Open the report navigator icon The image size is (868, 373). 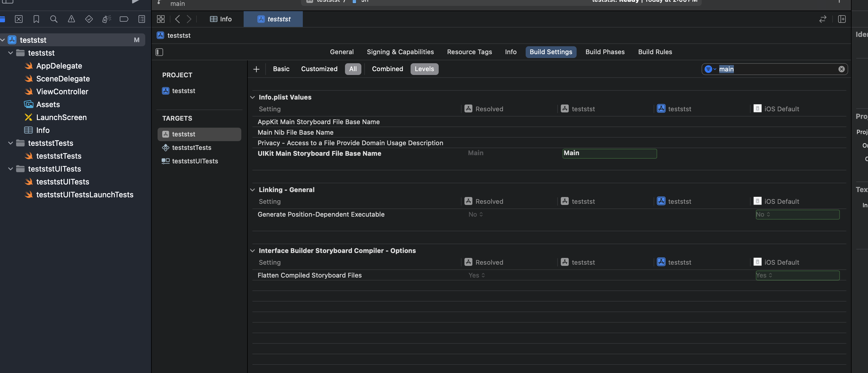pos(142,19)
